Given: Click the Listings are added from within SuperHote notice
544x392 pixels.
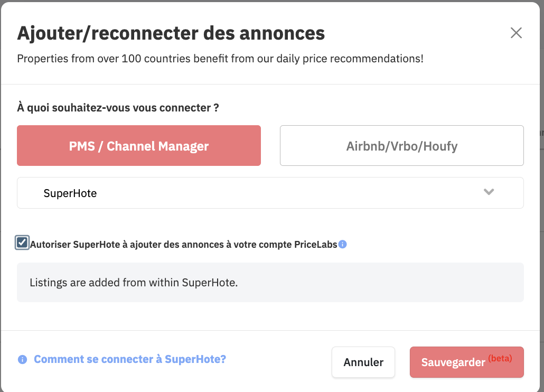Looking at the screenshot, I should tap(134, 283).
